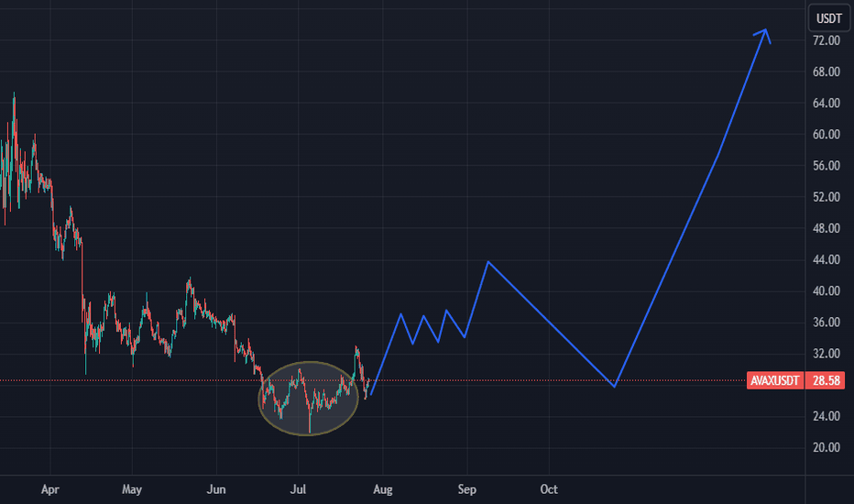Viewport: 854px width, 504px height.
Task: Click the 72.00 price axis label
Action: (827, 40)
